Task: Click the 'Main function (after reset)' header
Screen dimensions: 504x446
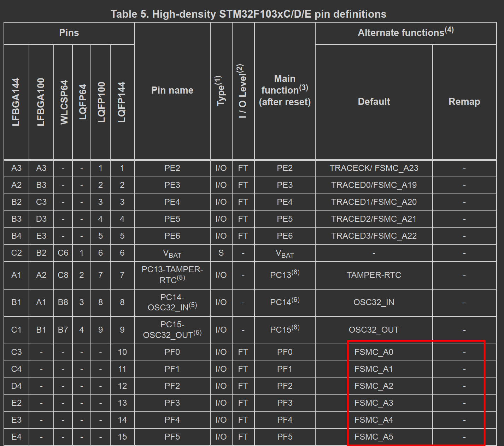Action: [285, 90]
